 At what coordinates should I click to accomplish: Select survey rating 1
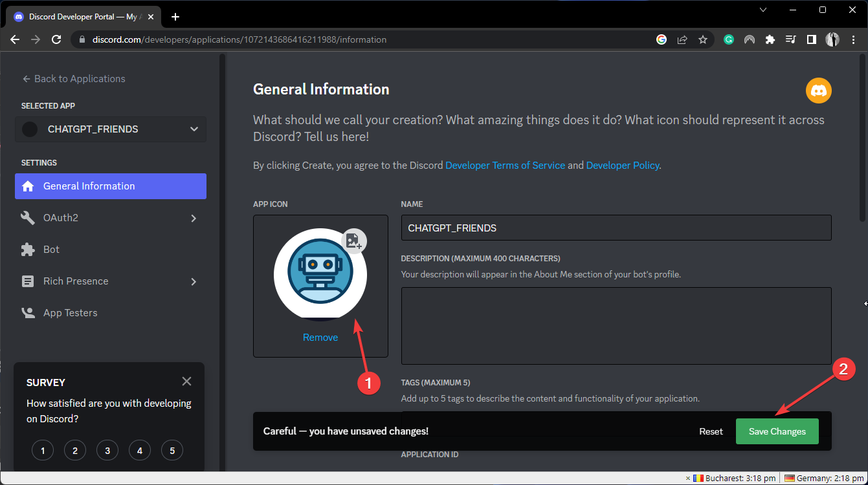(43, 451)
